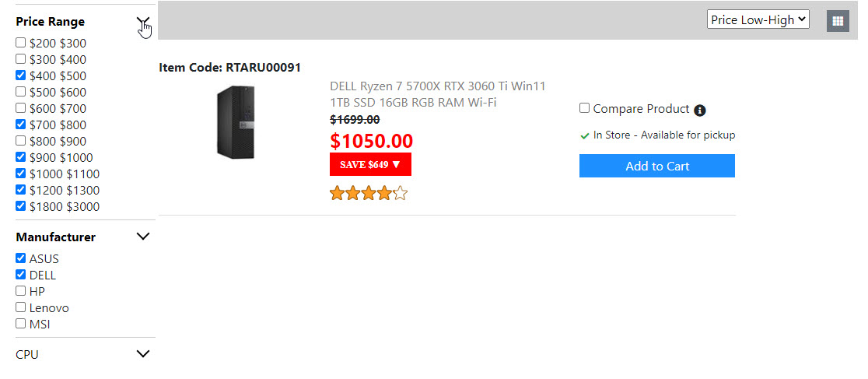Uncheck the ASUS manufacturer filter
Viewport: 868px width, 379px height.
(x=21, y=258)
